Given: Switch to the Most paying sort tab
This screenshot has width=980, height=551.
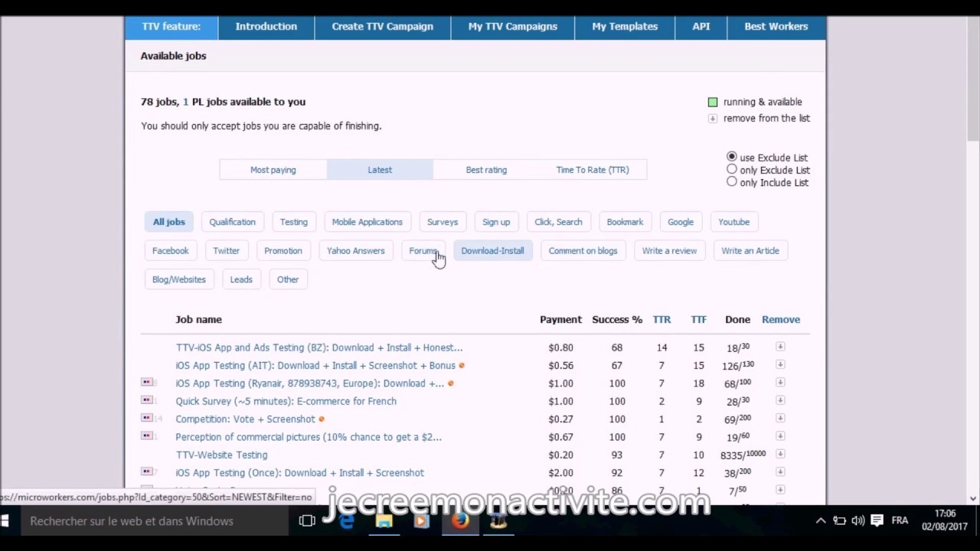Looking at the screenshot, I should point(273,170).
